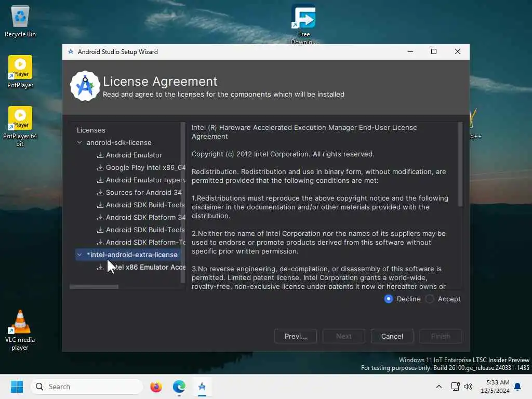The image size is (532, 399).
Task: Click the greyed-out Finish button
Action: 441,336
